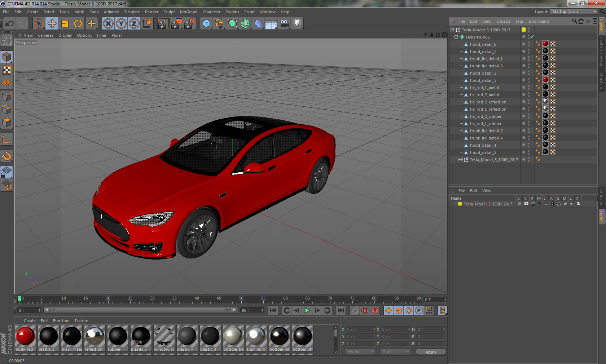Viewport: 606px width, 364px height.
Task: Select the reflection material thumbnail
Action: 95,339
